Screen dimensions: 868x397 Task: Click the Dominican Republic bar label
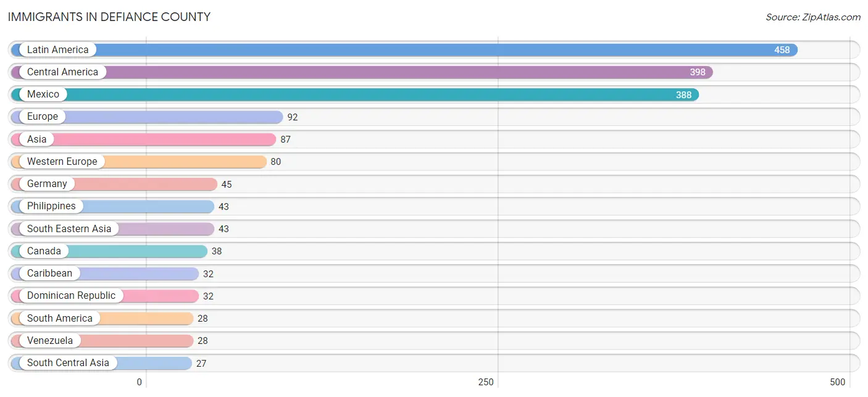tap(71, 296)
